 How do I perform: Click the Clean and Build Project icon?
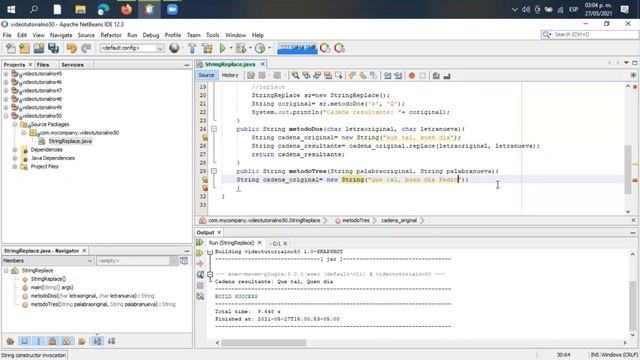[207, 48]
